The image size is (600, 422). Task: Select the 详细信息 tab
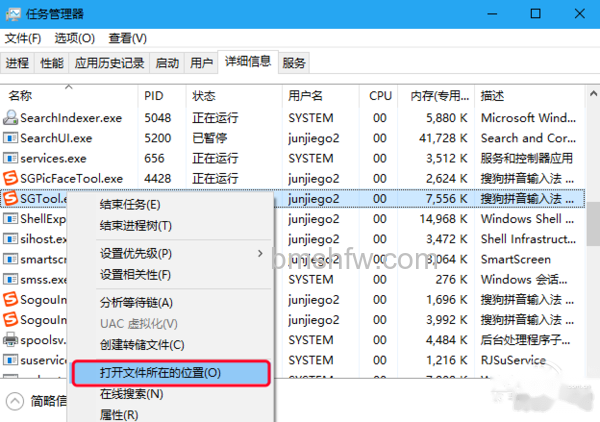(248, 61)
